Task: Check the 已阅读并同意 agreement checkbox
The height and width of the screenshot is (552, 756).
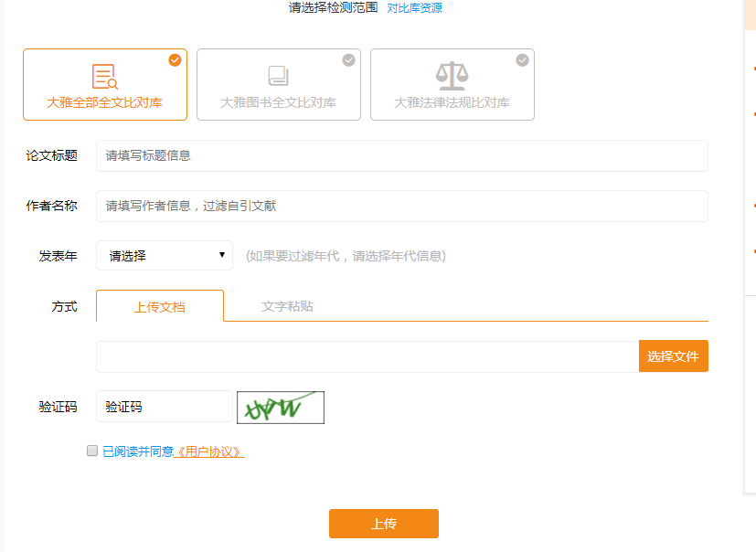Action: (x=92, y=451)
